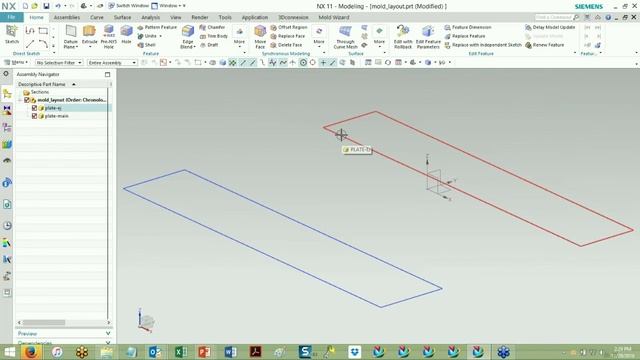Launch the Move Face tool
Image resolution: width=640 pixels, height=360 pixels.
tap(260, 36)
